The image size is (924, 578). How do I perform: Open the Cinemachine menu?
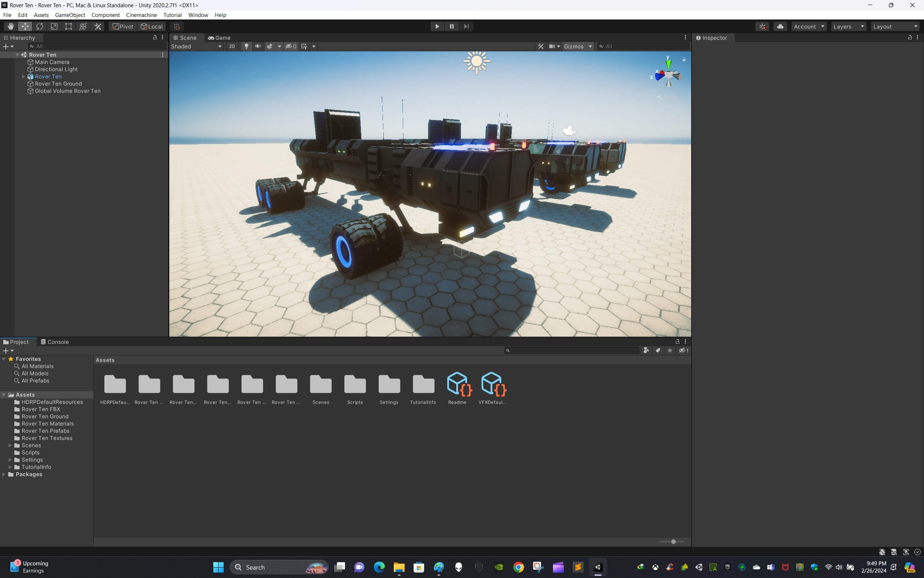pos(141,15)
